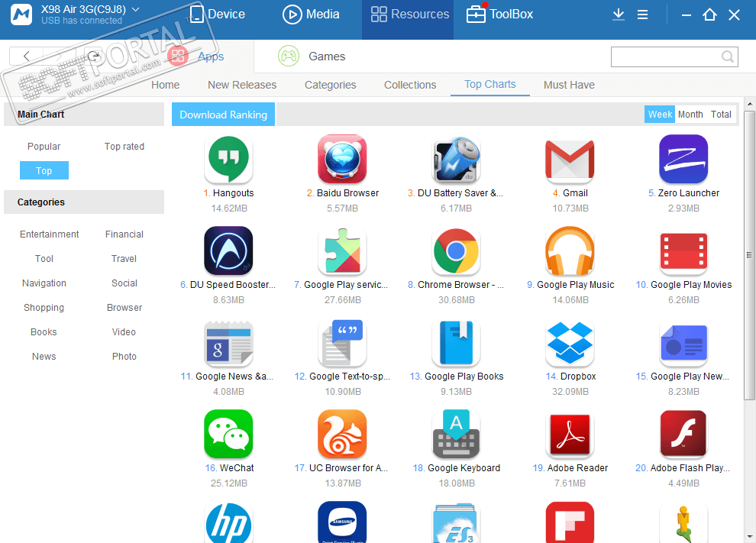Expand the X98 Air 3G device dropdown
The width and height of the screenshot is (756, 543).
click(136, 9)
